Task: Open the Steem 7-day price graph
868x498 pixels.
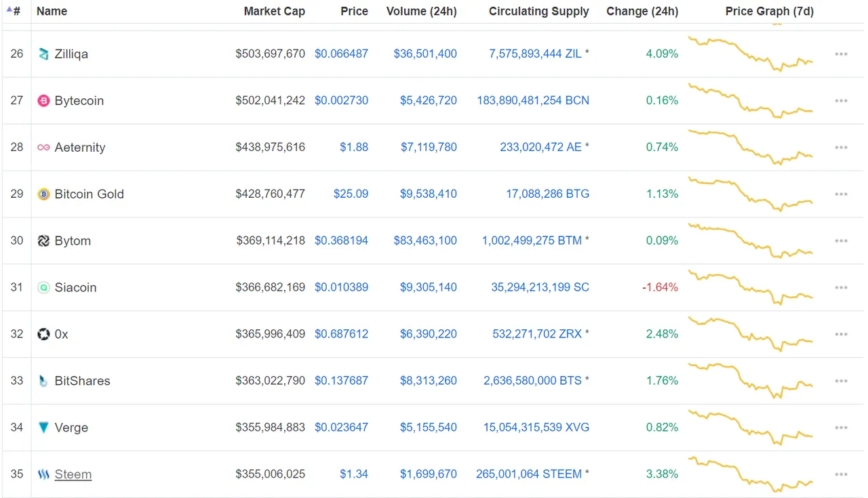Action: [751, 474]
